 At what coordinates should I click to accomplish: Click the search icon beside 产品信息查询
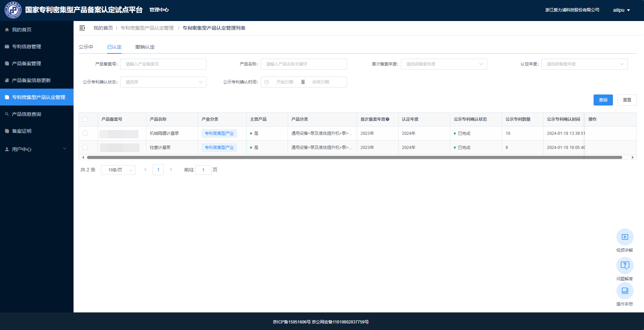(x=7, y=114)
